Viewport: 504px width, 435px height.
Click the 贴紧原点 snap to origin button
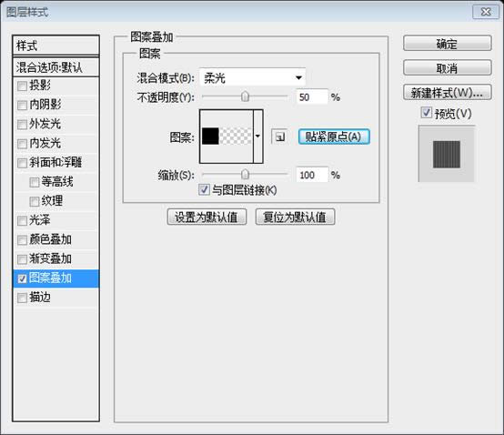pos(334,137)
